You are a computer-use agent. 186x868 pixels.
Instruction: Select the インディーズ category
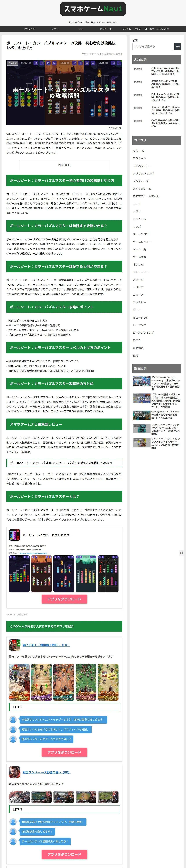click(x=141, y=181)
